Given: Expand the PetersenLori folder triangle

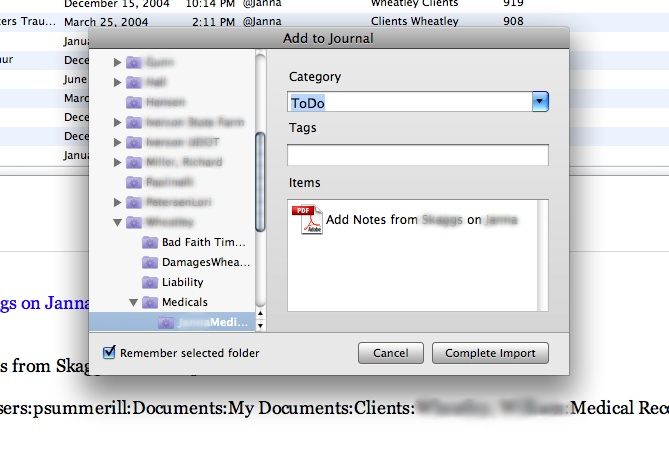Looking at the screenshot, I should 117,202.
